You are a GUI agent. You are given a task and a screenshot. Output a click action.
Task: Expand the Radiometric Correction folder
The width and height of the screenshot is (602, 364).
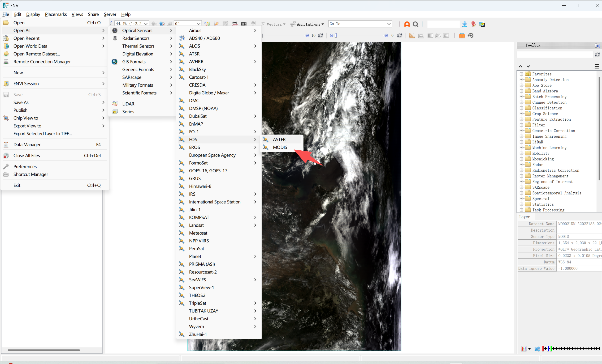(521, 170)
